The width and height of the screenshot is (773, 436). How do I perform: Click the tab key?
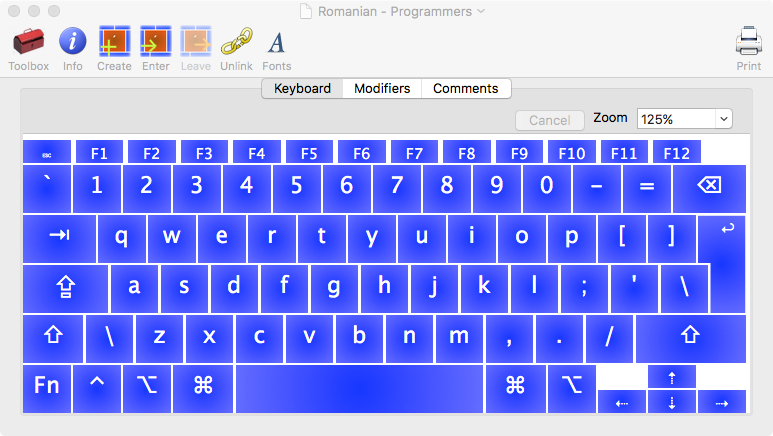click(x=59, y=239)
